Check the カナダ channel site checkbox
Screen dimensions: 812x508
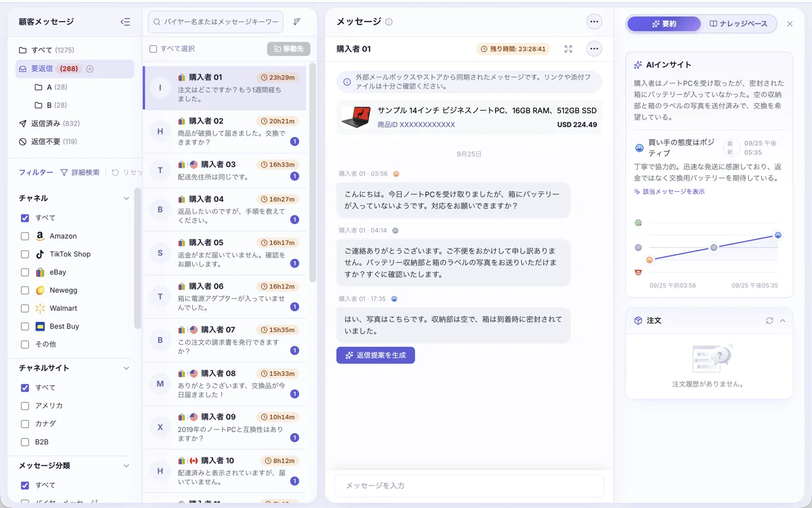coord(25,424)
